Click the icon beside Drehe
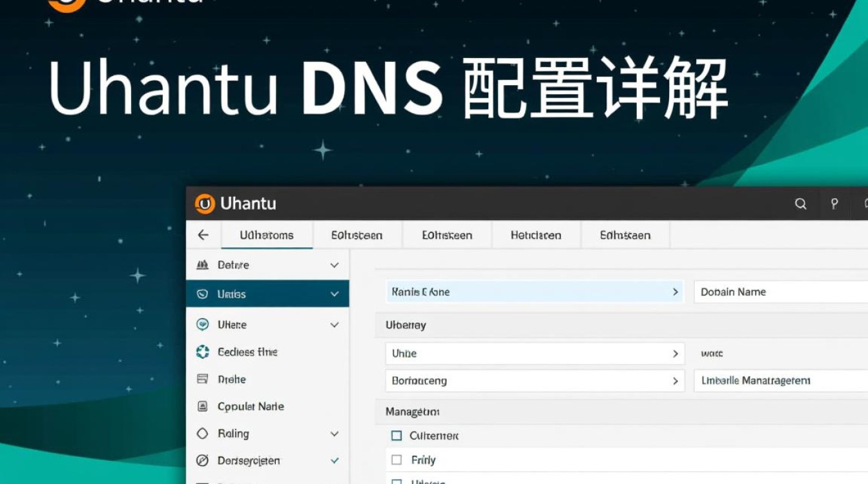 pos(202,379)
